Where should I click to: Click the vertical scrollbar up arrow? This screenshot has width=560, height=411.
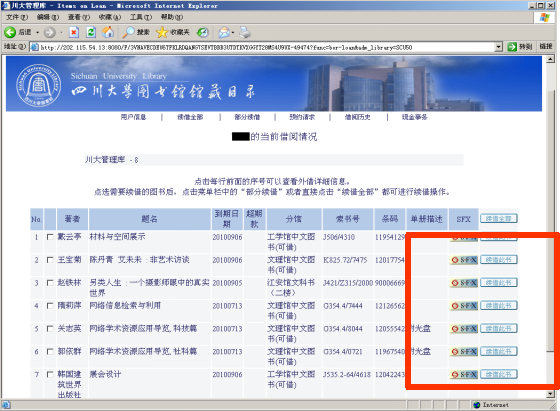[x=550, y=59]
